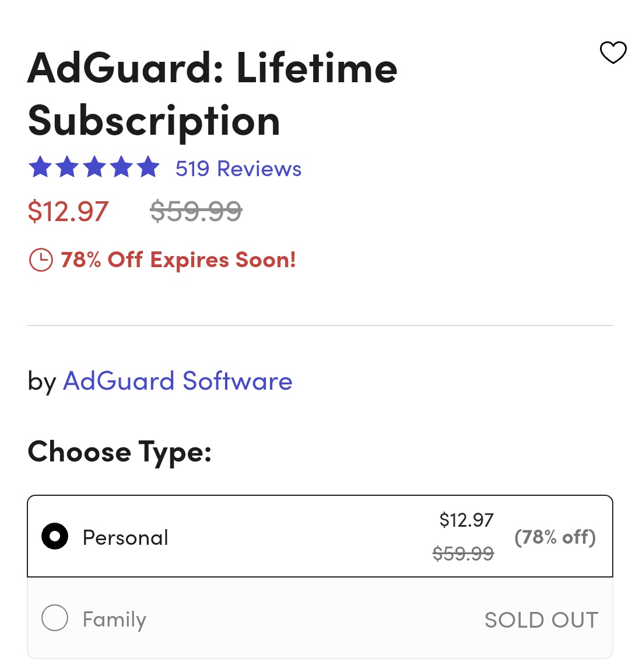Screen dimensions: 639x672
Task: Click the Personal option label
Action: tap(125, 537)
